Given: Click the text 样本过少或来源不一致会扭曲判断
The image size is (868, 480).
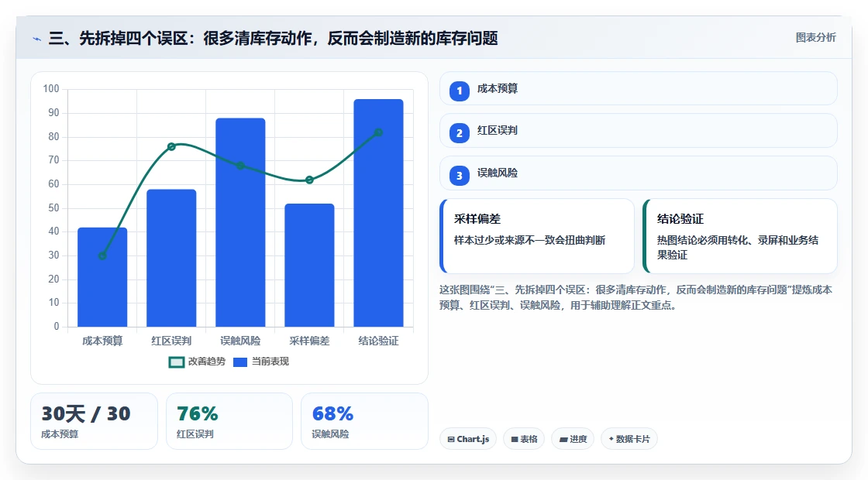Looking at the screenshot, I should tap(530, 241).
